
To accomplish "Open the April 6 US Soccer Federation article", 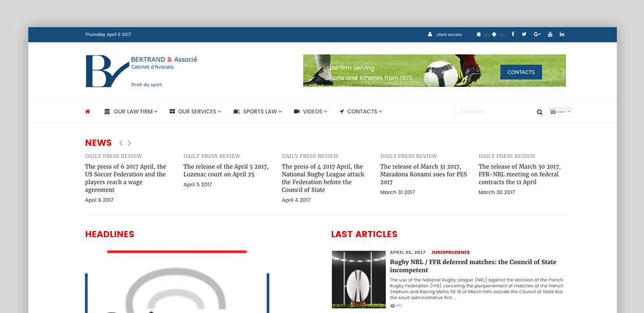I will pyautogui.click(x=125, y=178).
